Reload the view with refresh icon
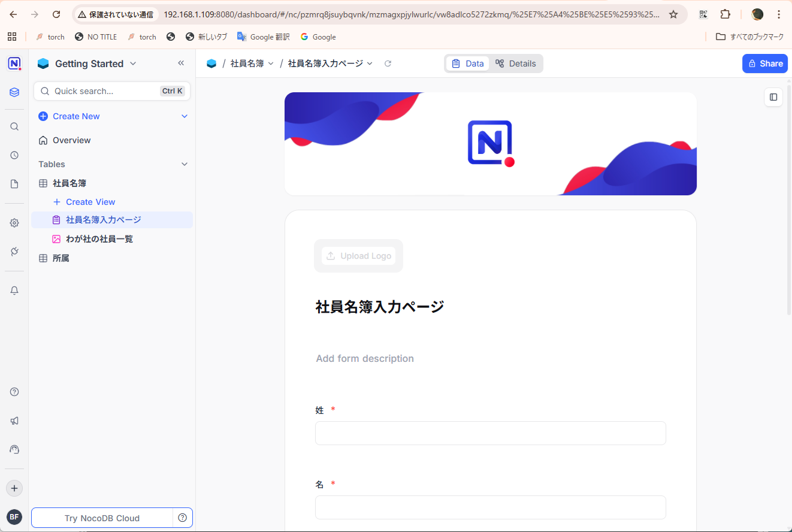Screen dimensions: 792x532 (388, 64)
